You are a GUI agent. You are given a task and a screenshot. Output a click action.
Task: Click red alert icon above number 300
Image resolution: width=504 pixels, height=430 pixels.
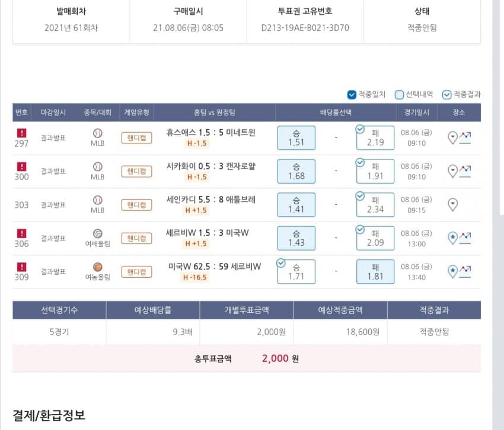click(x=21, y=166)
